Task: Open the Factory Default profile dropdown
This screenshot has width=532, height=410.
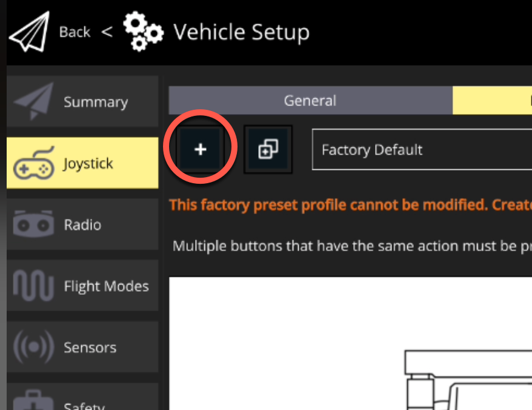Action: tap(421, 150)
